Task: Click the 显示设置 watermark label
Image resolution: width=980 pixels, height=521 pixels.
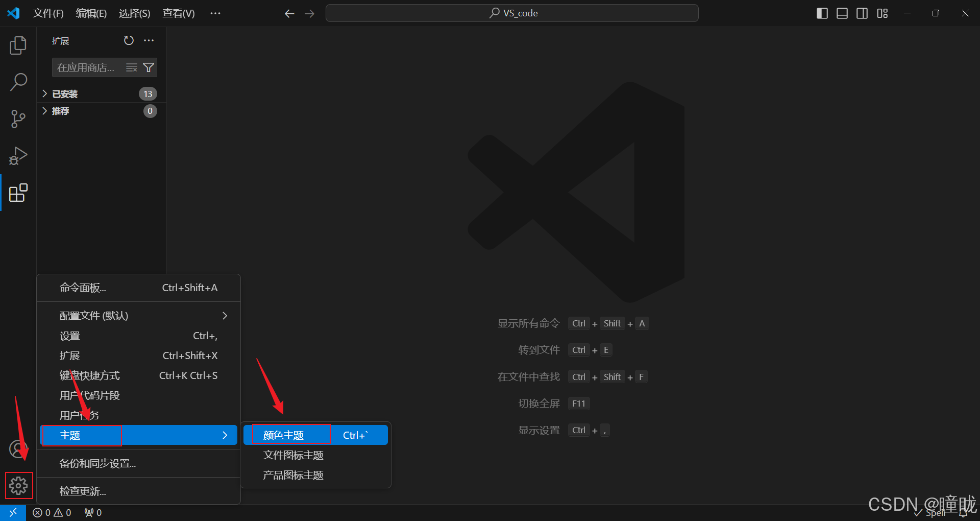Action: pos(539,430)
